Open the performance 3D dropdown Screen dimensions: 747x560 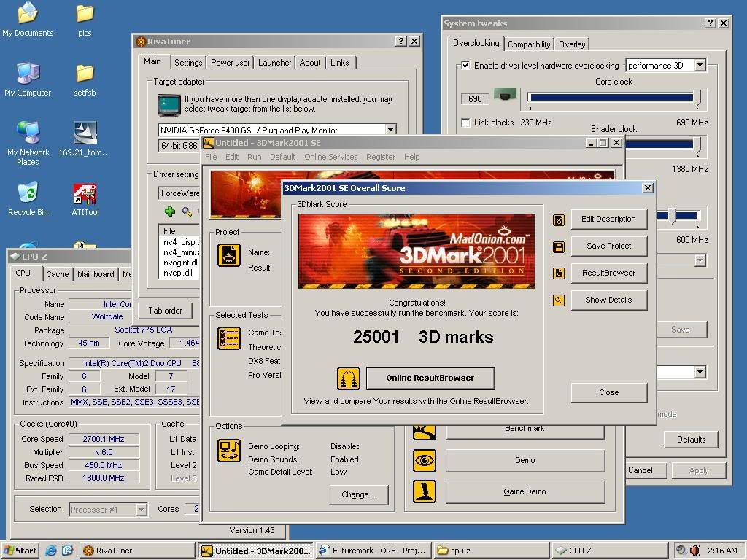(700, 65)
